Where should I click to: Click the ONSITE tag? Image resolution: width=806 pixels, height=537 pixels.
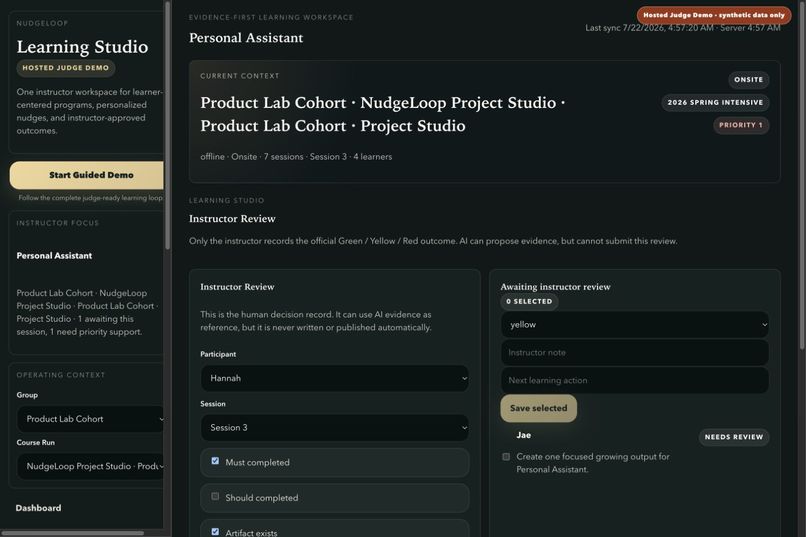point(748,80)
